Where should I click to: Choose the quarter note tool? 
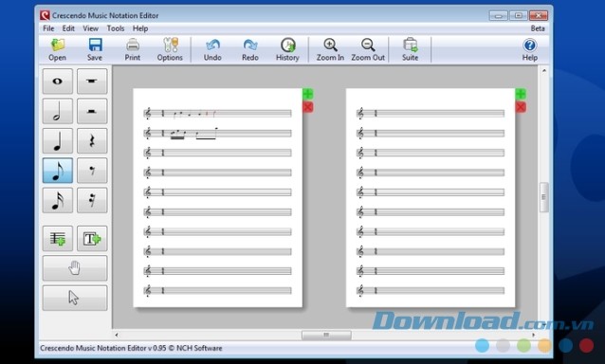[x=58, y=140]
